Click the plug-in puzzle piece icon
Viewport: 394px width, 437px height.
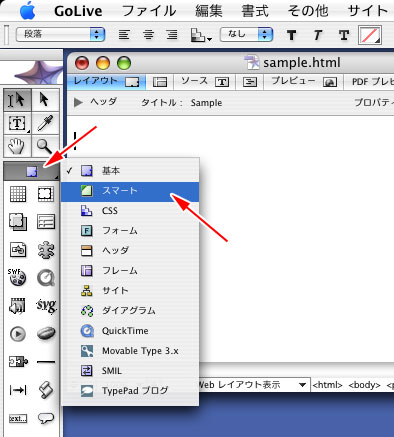pos(46,250)
